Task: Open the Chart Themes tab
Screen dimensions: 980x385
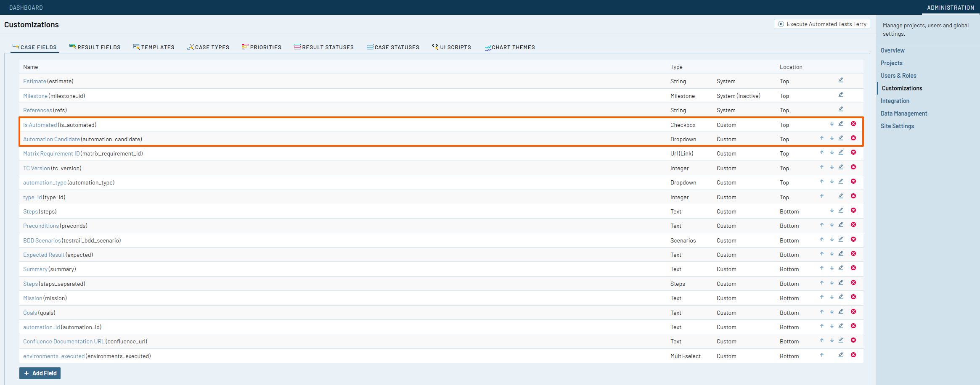Action: 510,47
